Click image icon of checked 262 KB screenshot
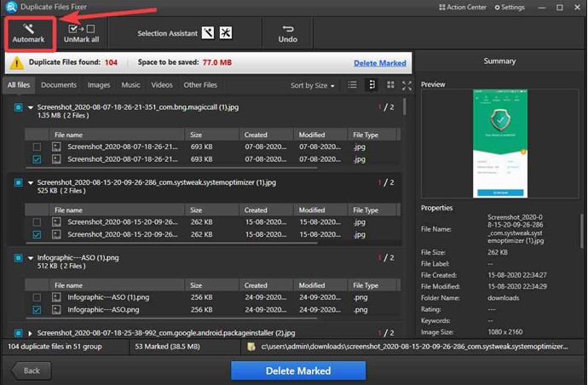Viewport: 588px width, 385px height. point(56,234)
